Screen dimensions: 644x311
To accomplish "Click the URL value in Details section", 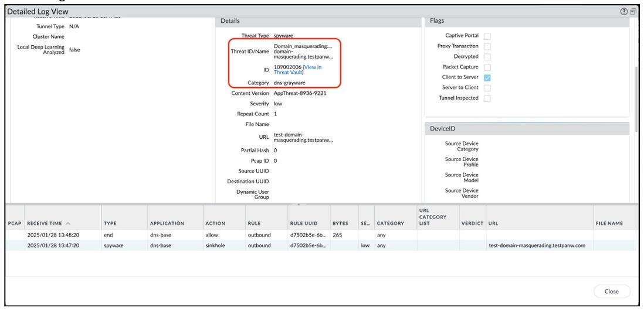I will click(x=303, y=138).
